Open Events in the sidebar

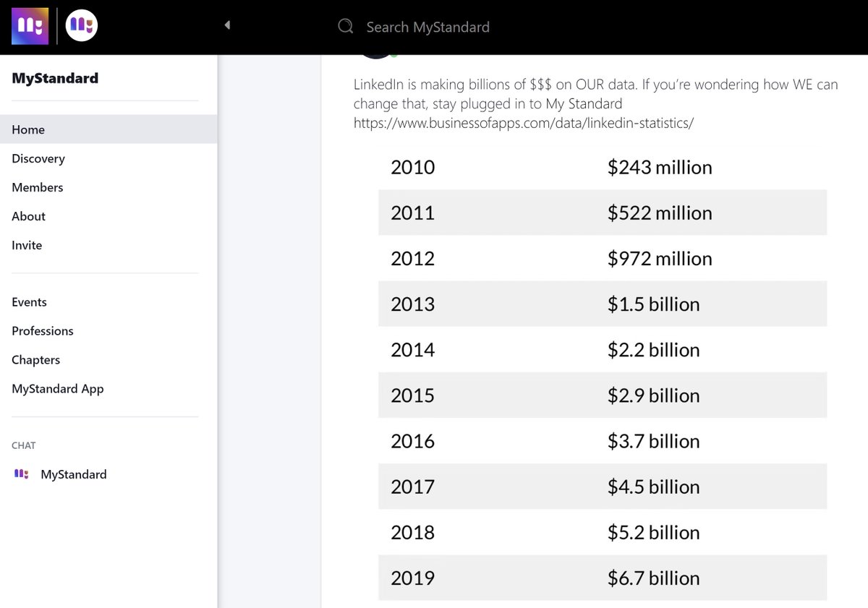pos(30,302)
